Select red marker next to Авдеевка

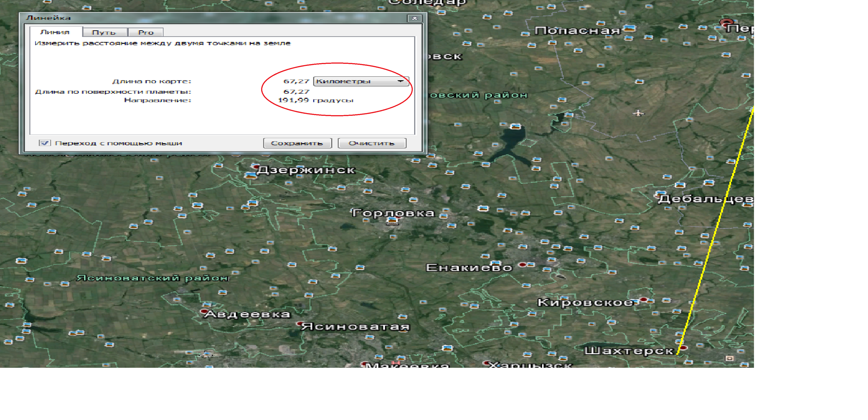(x=204, y=311)
